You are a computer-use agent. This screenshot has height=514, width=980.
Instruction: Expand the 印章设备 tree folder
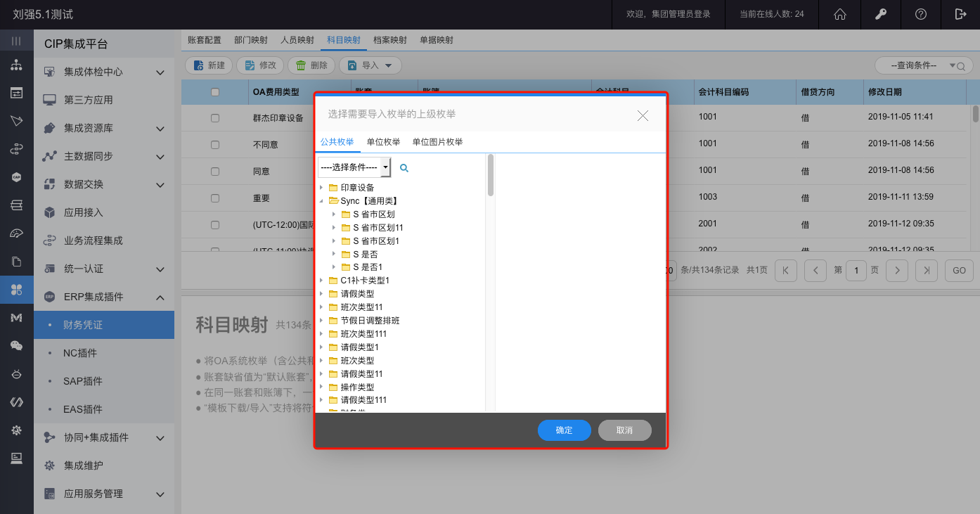tap(322, 188)
